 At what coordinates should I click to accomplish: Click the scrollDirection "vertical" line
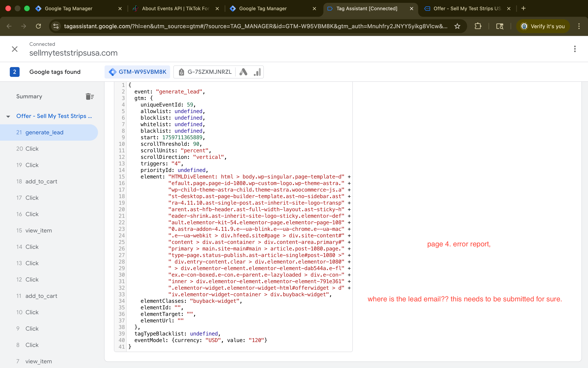tap(184, 157)
